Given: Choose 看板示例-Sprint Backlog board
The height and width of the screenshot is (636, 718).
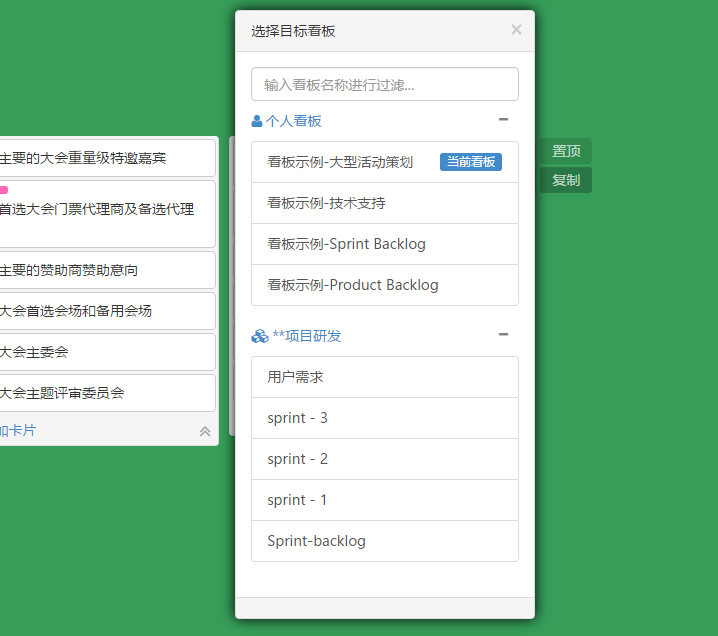Looking at the screenshot, I should [x=346, y=244].
